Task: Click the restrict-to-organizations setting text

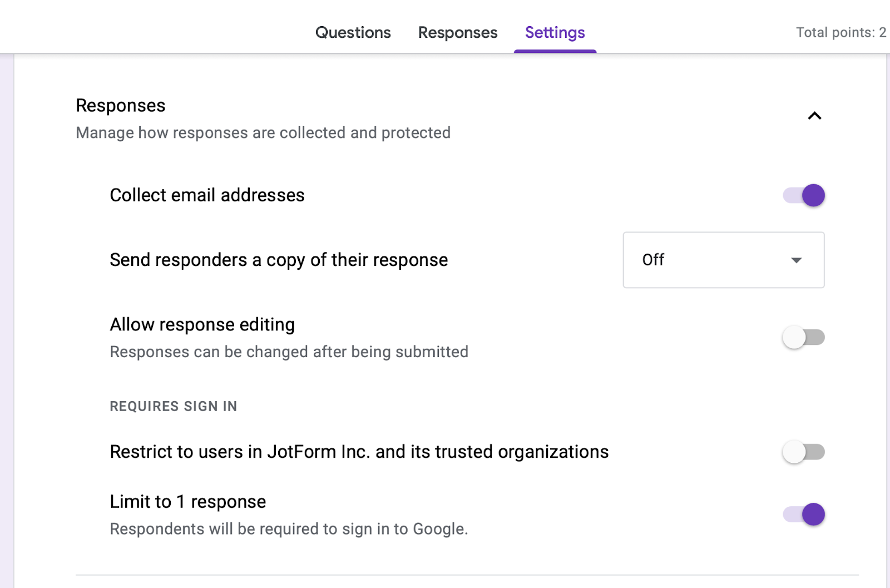Action: tap(359, 452)
